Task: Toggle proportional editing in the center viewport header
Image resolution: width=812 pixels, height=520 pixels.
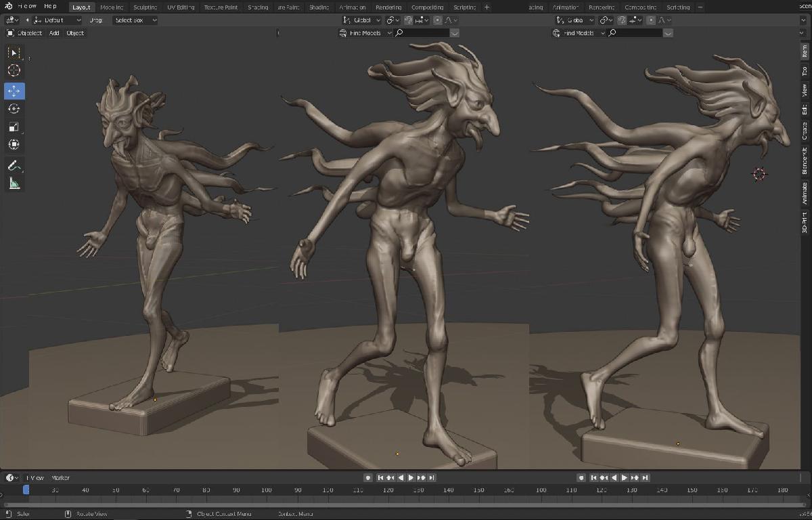Action: [438, 20]
